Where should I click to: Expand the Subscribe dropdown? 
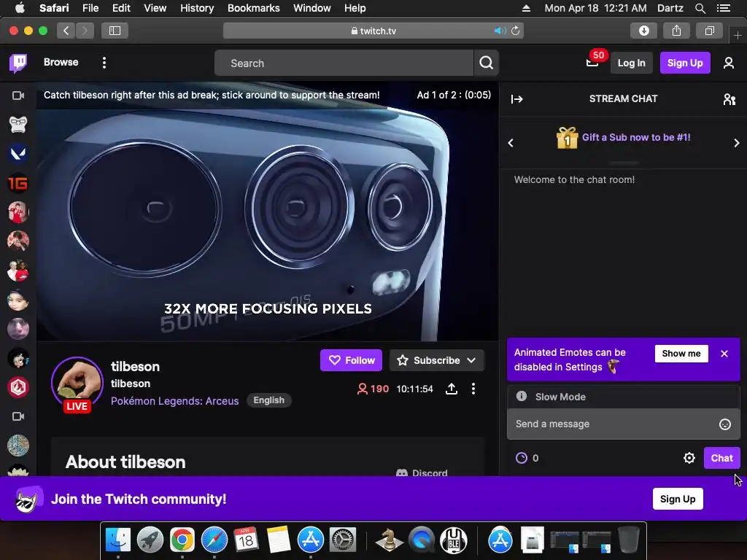[471, 360]
